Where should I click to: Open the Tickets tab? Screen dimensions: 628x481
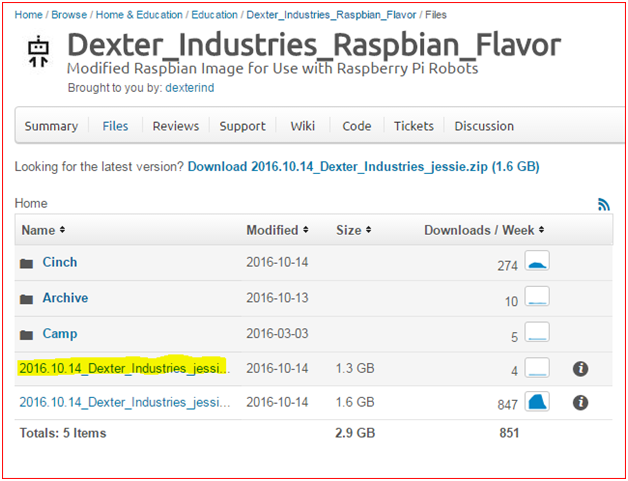coord(414,126)
